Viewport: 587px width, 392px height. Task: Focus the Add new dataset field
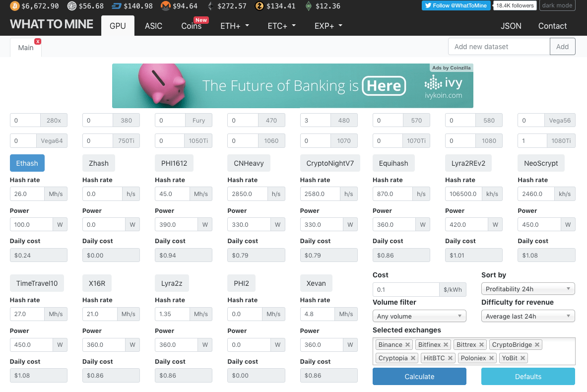[499, 47]
